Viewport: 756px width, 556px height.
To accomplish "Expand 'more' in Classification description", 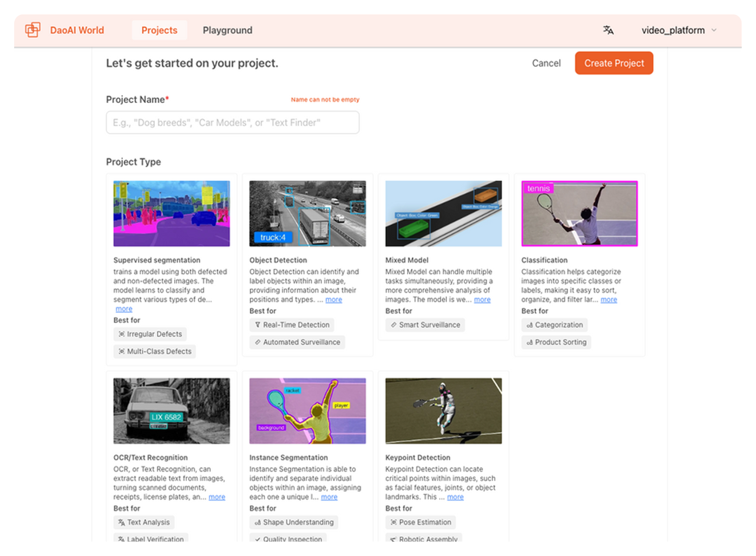I will [608, 300].
